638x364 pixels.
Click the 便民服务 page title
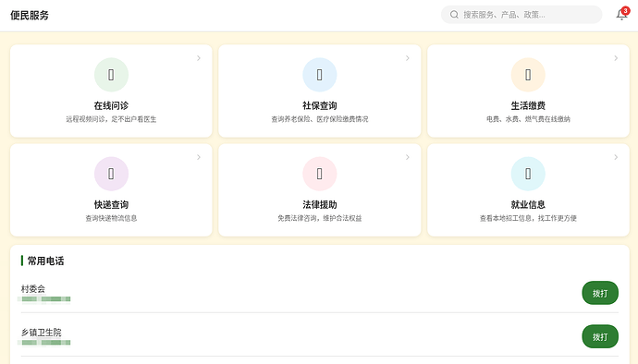coord(30,15)
